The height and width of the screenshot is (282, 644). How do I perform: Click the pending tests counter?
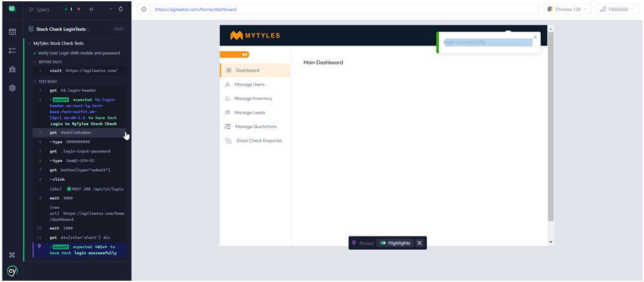93,9
